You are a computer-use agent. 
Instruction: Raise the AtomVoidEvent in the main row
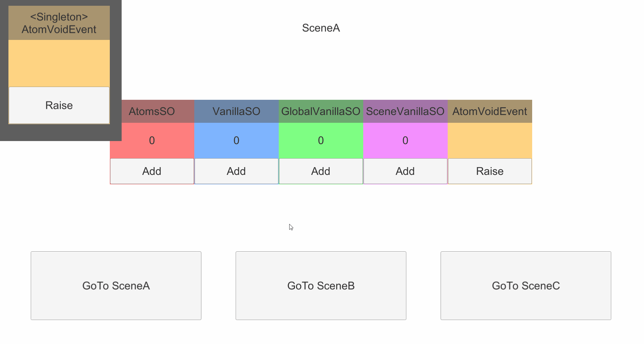489,171
